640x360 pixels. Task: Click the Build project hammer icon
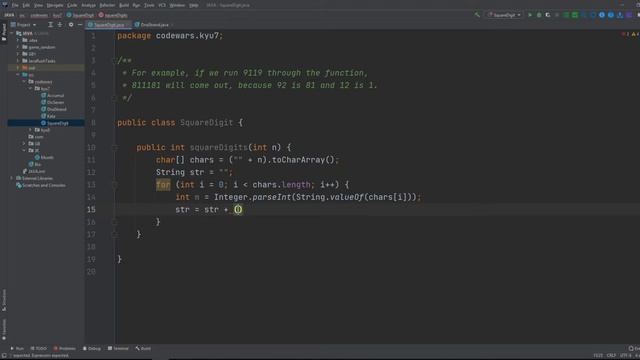click(477, 15)
